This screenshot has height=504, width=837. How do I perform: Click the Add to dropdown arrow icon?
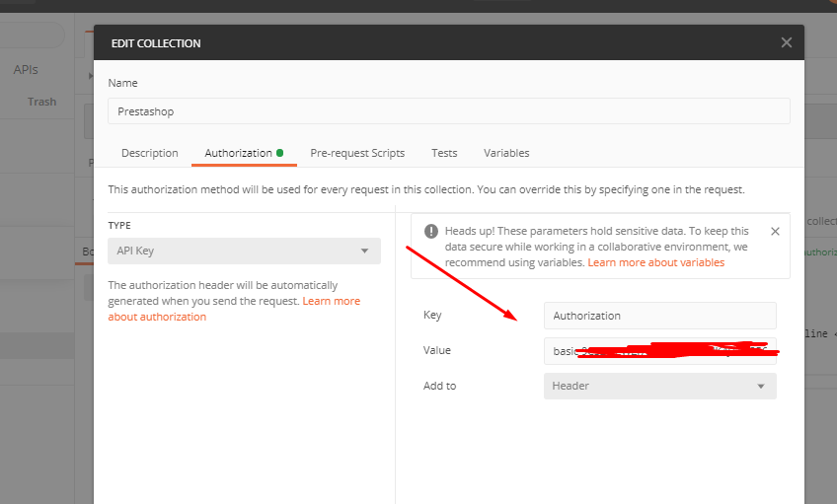pos(760,386)
